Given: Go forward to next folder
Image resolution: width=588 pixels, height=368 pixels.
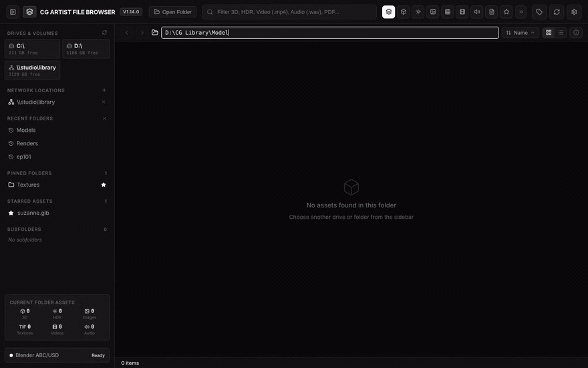Looking at the screenshot, I should pyautogui.click(x=142, y=33).
